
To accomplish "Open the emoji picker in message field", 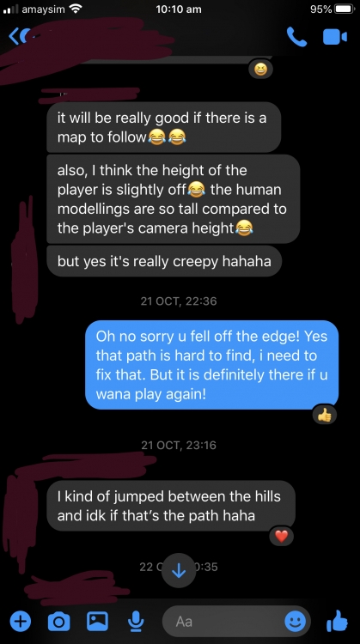I will click(295, 621).
